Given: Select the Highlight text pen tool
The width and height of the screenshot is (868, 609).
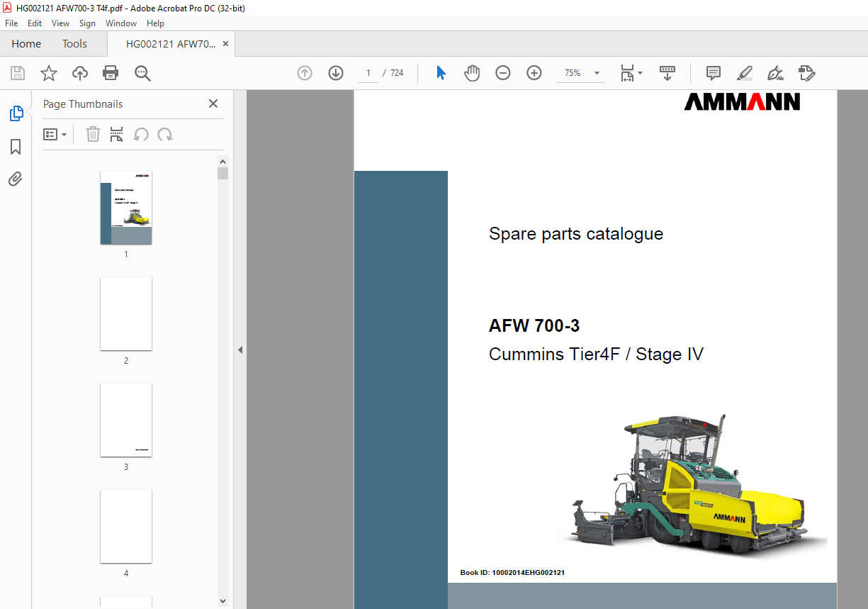Looking at the screenshot, I should click(745, 73).
